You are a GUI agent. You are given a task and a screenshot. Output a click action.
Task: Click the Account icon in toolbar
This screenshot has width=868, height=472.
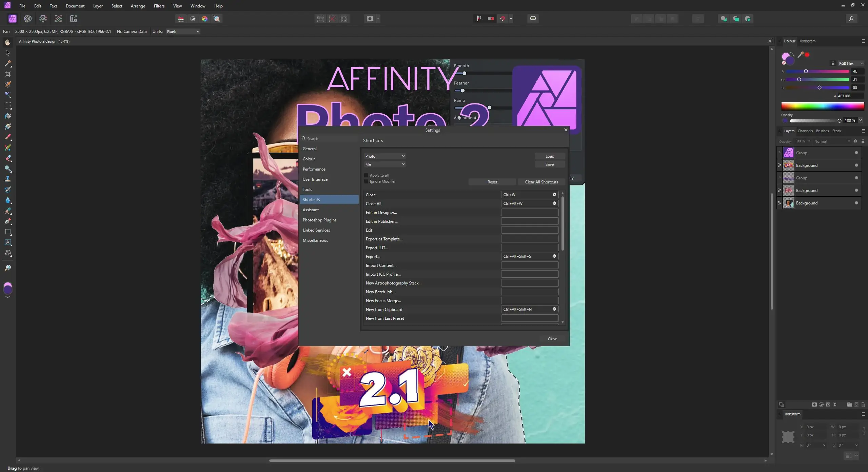coord(851,19)
